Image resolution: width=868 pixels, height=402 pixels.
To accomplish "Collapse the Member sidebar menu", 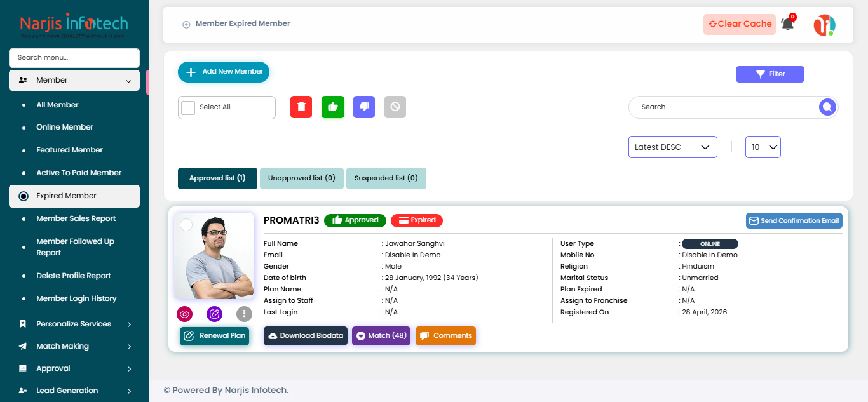I will (x=74, y=81).
